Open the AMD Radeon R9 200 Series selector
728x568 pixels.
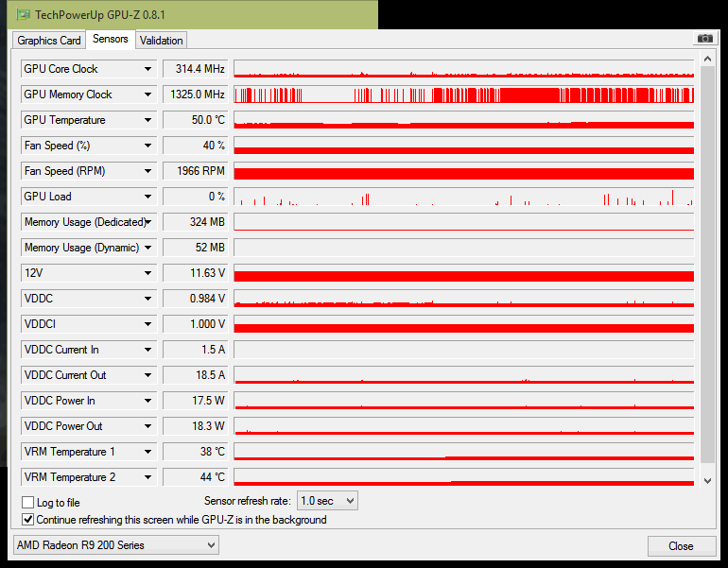tap(116, 545)
